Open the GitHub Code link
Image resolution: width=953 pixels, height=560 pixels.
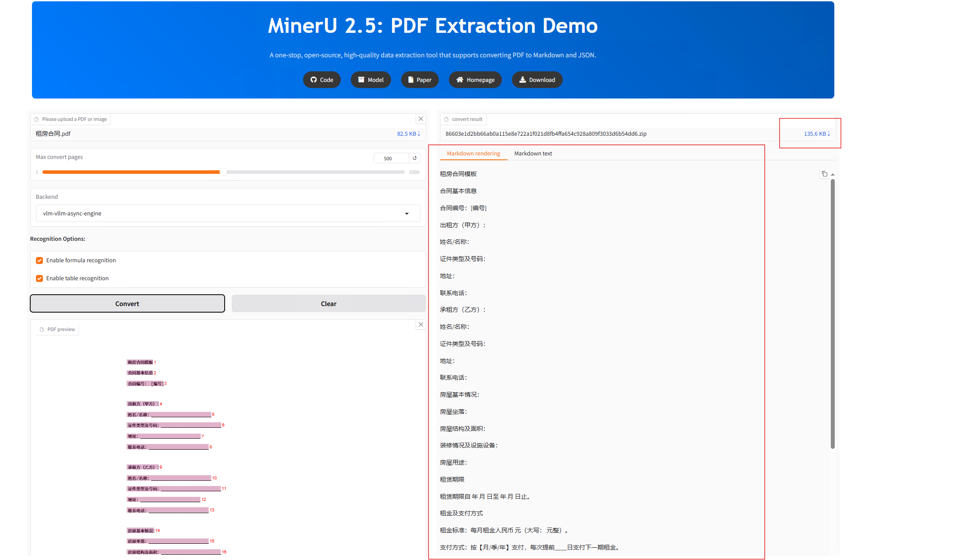321,80
